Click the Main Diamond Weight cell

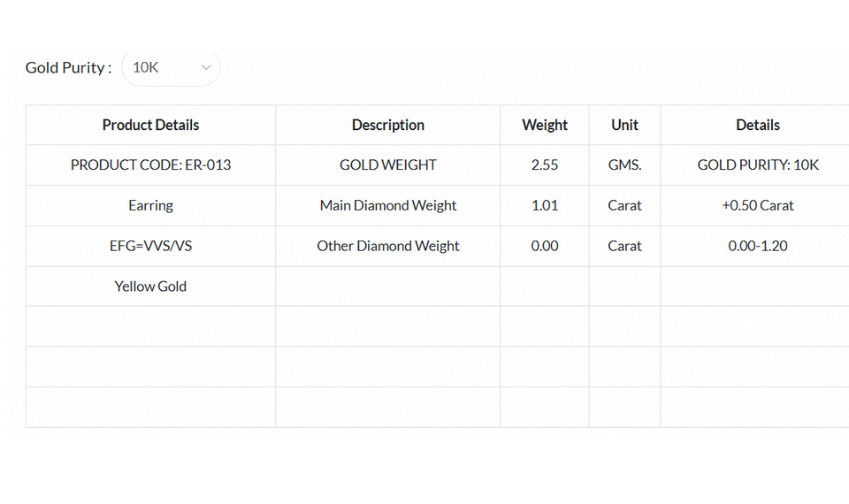(387, 206)
